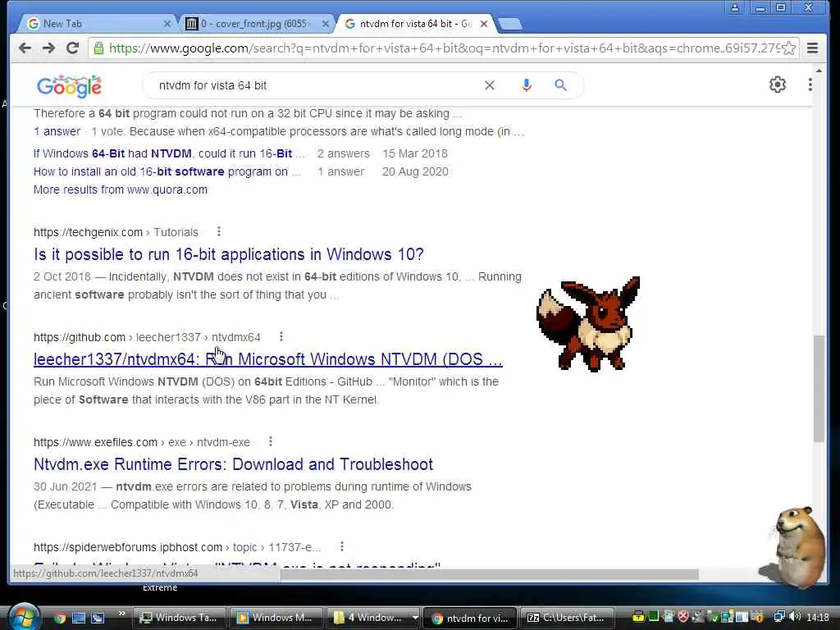Switch to the cover_front.jpg tab
This screenshot has height=630, width=840.
[255, 24]
